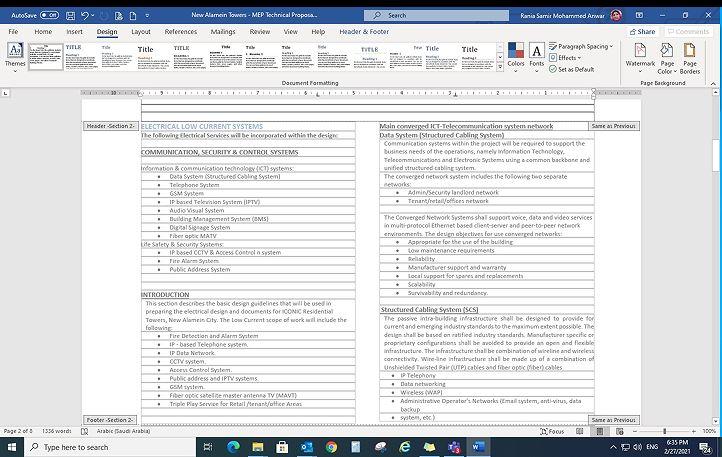Click the zoom slider handle
The image size is (722, 457).
(x=664, y=431)
